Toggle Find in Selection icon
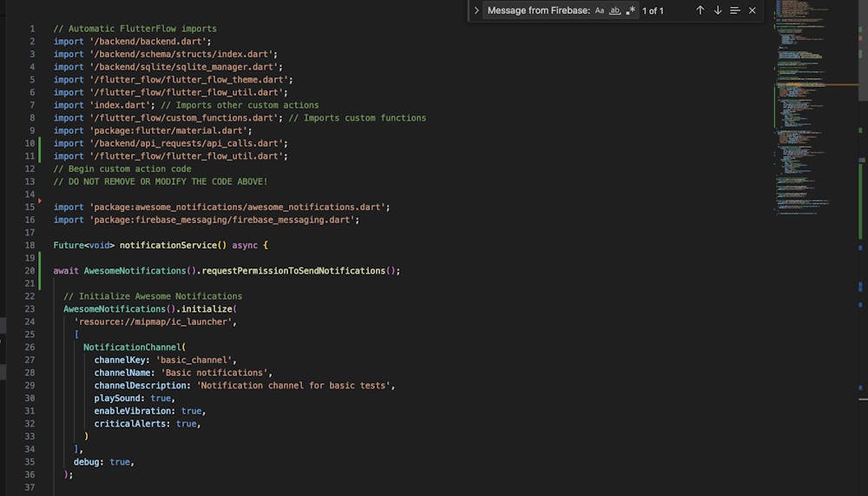The height and width of the screenshot is (496, 868). click(735, 10)
